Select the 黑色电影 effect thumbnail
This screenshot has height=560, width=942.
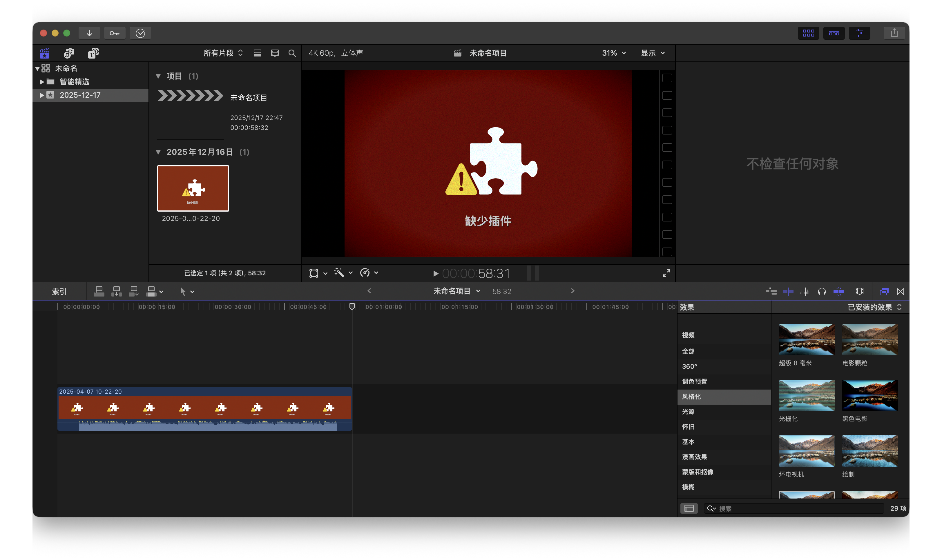[870, 395]
